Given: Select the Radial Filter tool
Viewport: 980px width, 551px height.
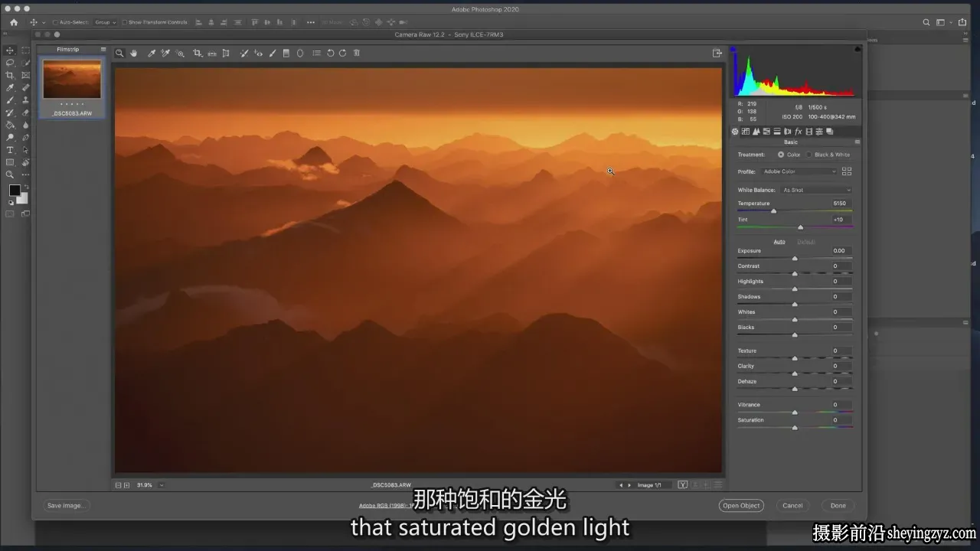Looking at the screenshot, I should coord(300,53).
